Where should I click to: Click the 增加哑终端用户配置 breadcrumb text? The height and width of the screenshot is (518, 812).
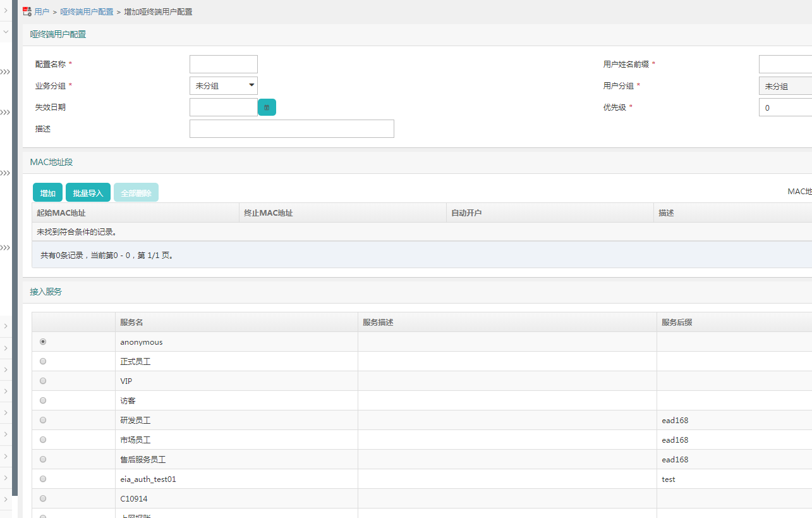(159, 12)
